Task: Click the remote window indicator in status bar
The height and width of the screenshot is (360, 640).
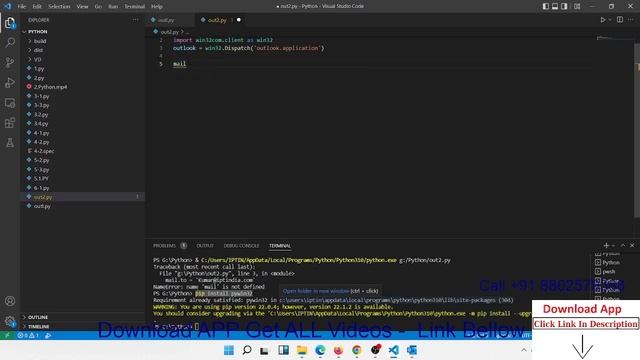Action: (x=7, y=335)
